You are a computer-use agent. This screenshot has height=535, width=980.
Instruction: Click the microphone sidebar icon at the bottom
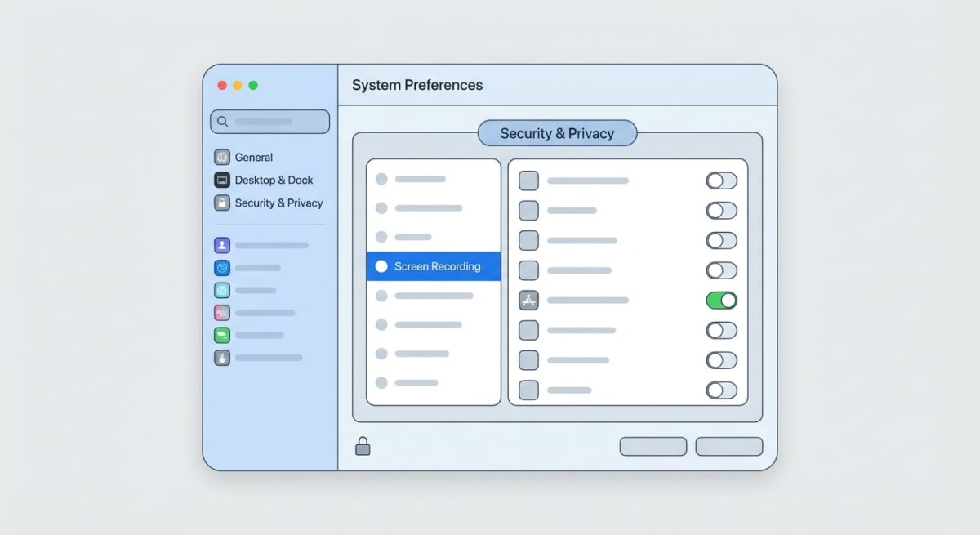[x=221, y=358]
